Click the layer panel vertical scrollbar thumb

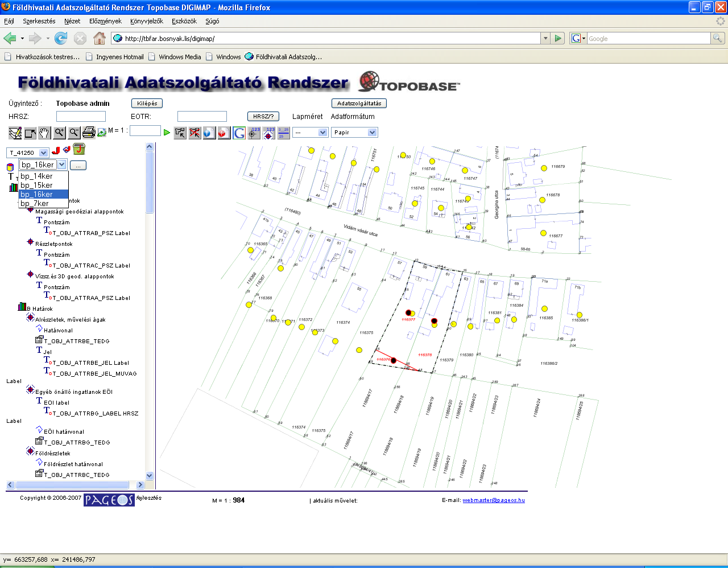(150, 182)
